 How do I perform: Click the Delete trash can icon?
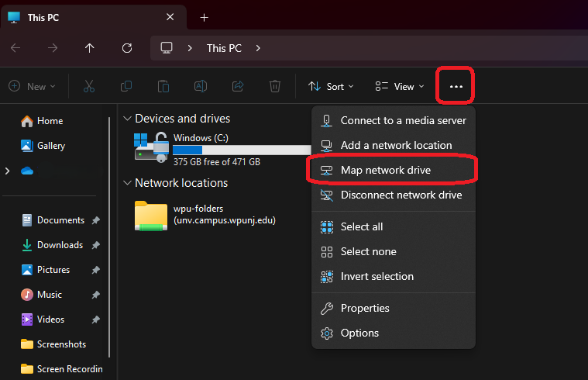point(275,86)
